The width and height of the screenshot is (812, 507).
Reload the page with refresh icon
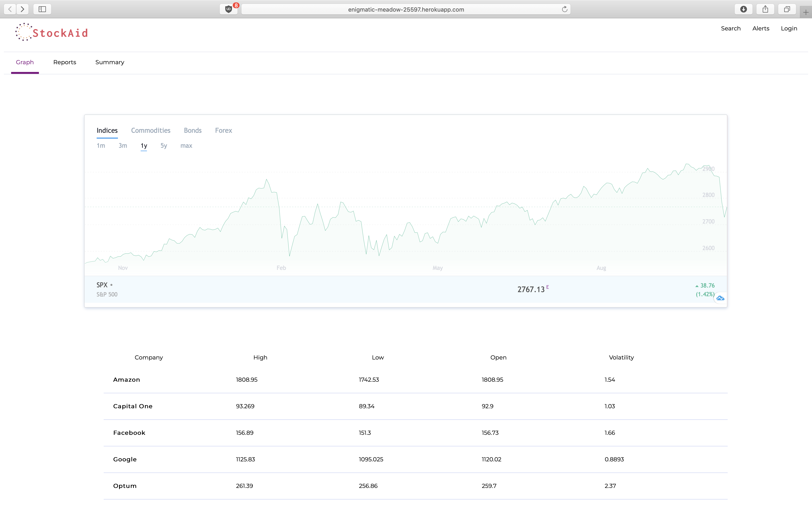point(564,9)
